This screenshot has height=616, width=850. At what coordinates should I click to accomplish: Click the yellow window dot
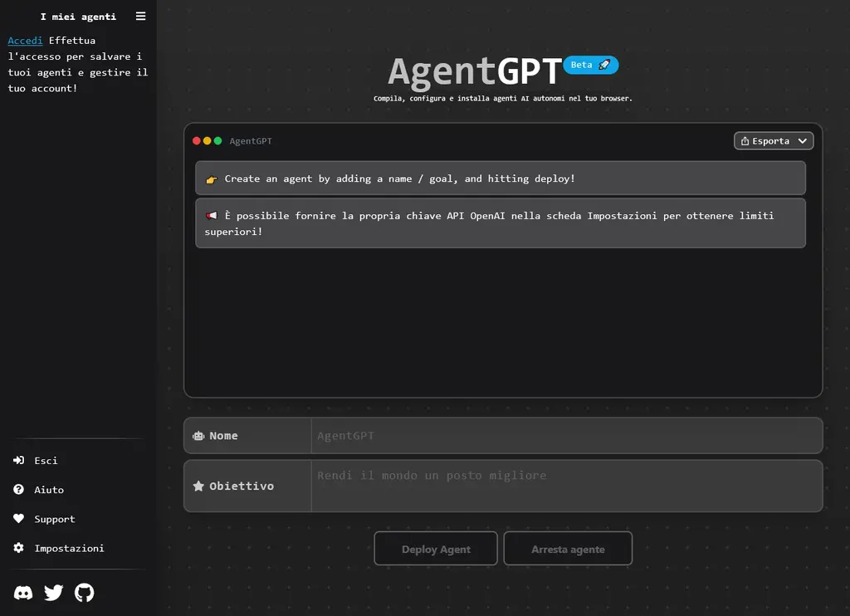[x=207, y=141]
